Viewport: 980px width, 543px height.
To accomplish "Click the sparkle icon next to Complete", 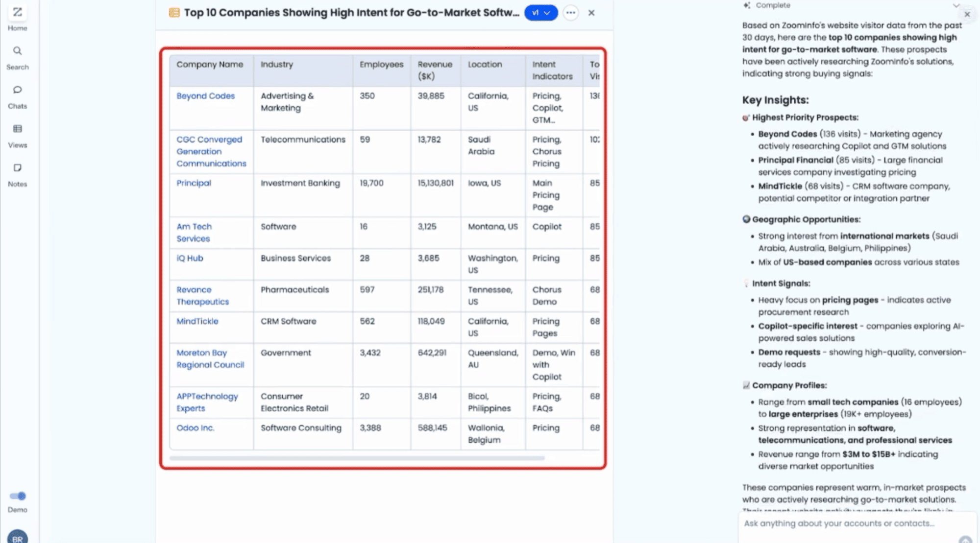I will coord(747,5).
